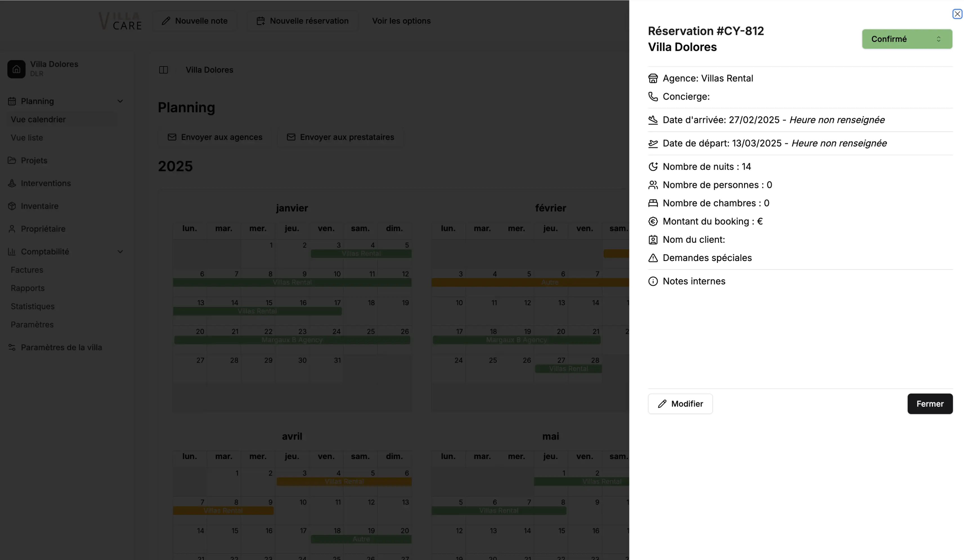964x560 pixels.
Task: Click the plane landing icon for arrival date
Action: [653, 120]
